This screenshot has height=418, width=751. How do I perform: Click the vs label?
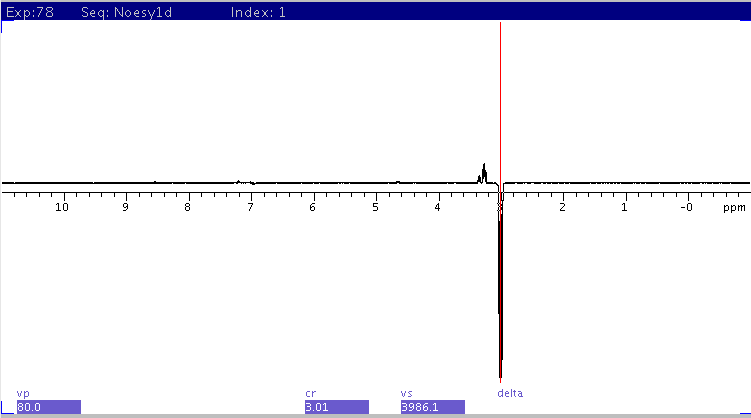pyautogui.click(x=406, y=394)
